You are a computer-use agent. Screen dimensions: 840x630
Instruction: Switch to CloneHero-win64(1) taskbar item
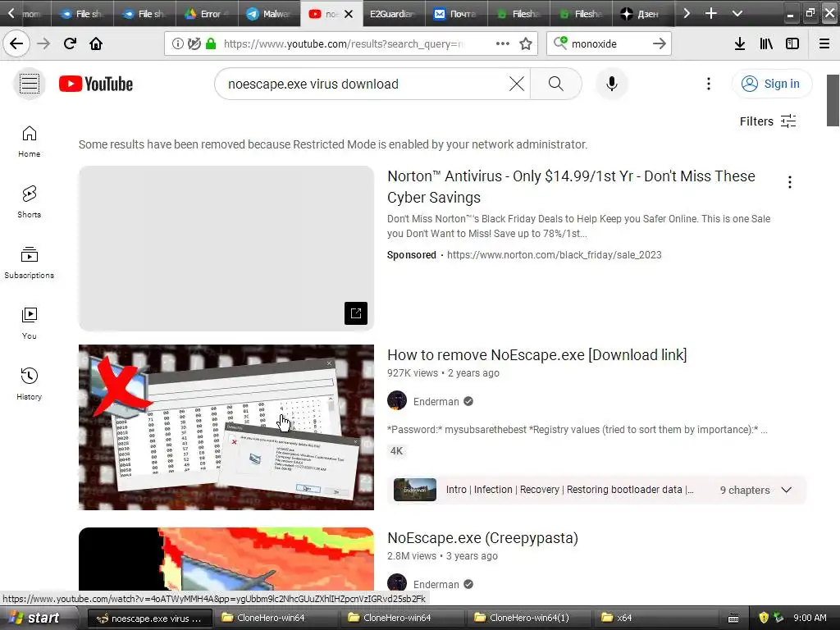tap(528, 618)
